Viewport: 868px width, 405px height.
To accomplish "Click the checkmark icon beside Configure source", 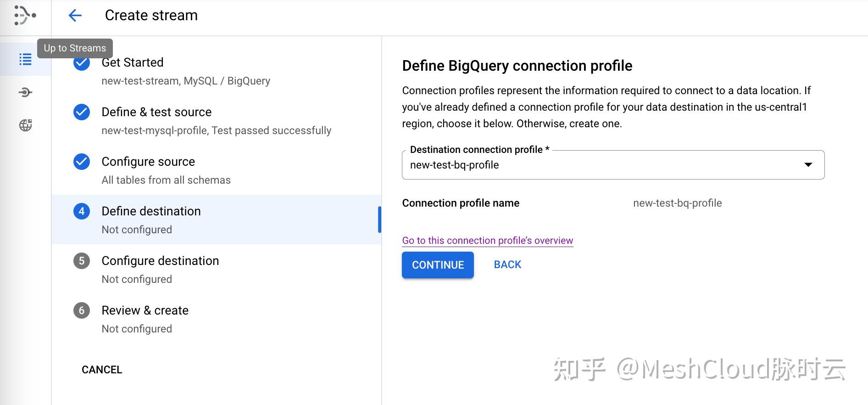I will click(x=81, y=161).
